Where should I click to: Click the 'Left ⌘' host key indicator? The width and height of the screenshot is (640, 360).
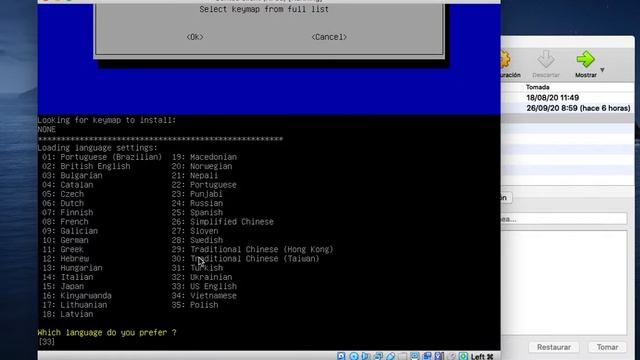[482, 357]
